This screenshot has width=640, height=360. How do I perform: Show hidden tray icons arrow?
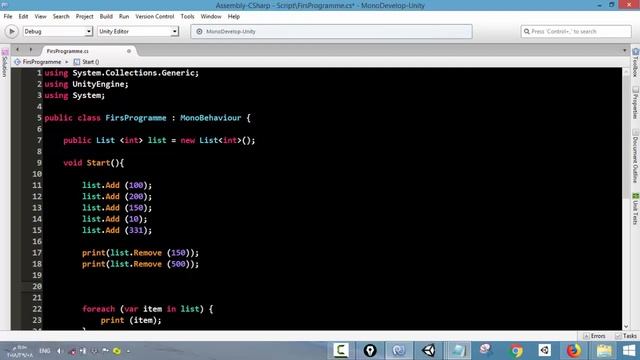[128, 351]
